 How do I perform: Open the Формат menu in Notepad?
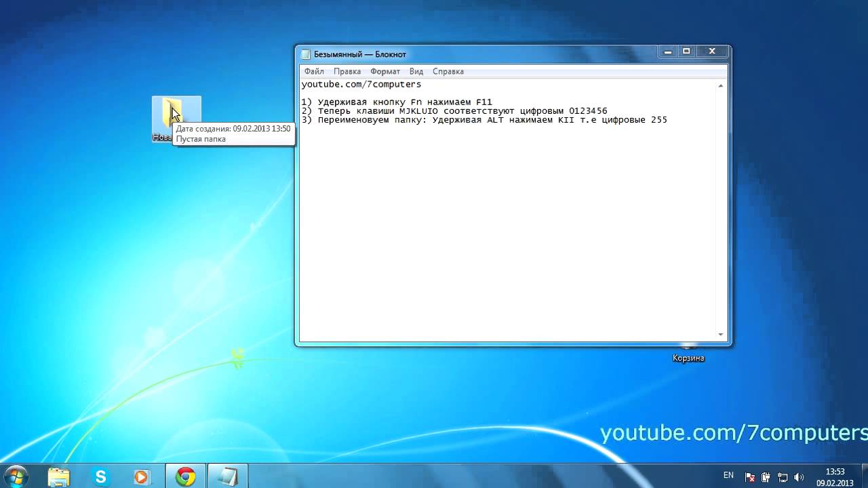pyautogui.click(x=385, y=71)
